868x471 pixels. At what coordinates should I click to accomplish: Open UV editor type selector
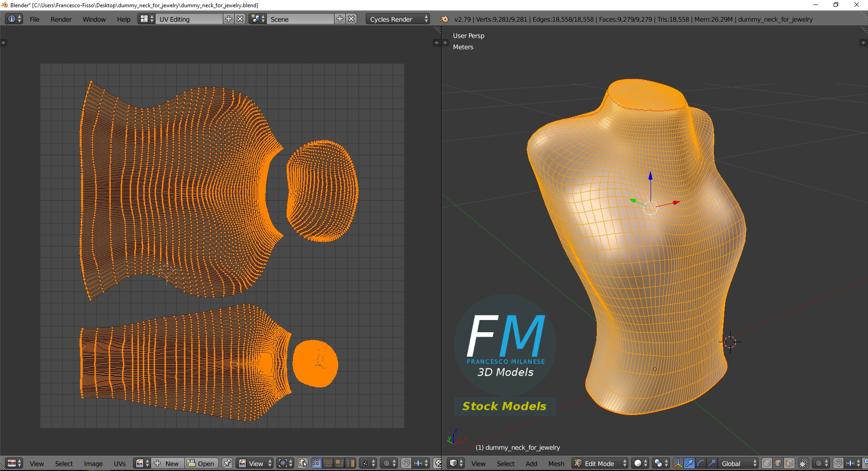pos(14,463)
